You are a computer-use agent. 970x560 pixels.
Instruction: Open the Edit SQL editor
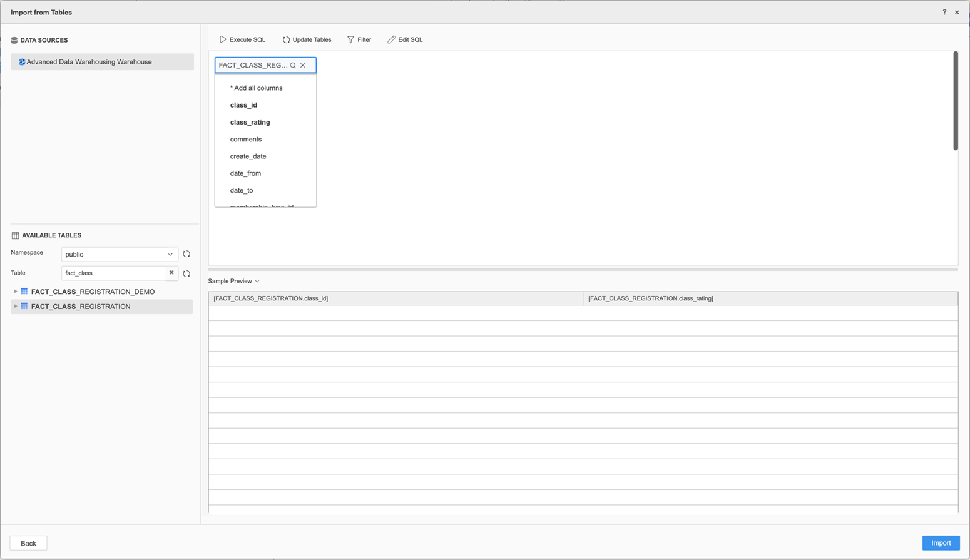(x=405, y=39)
